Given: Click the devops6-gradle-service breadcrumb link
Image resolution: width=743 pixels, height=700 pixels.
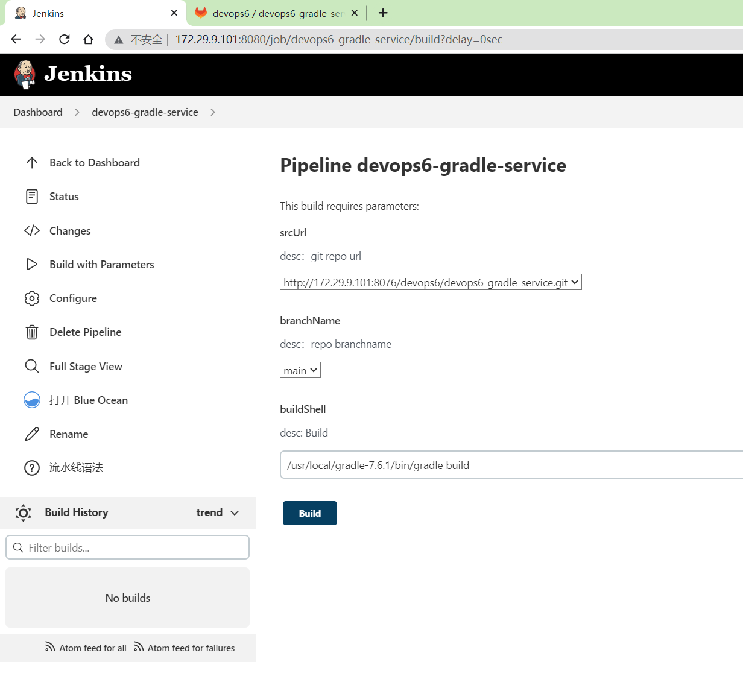Looking at the screenshot, I should tap(145, 112).
